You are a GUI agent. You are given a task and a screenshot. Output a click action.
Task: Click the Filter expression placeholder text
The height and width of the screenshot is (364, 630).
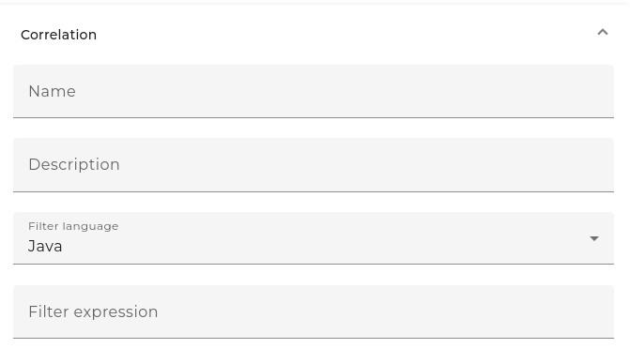coord(93,311)
